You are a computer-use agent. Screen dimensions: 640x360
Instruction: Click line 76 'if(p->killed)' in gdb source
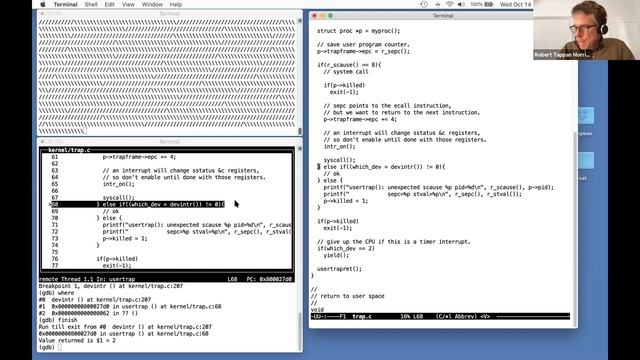[x=117, y=259]
